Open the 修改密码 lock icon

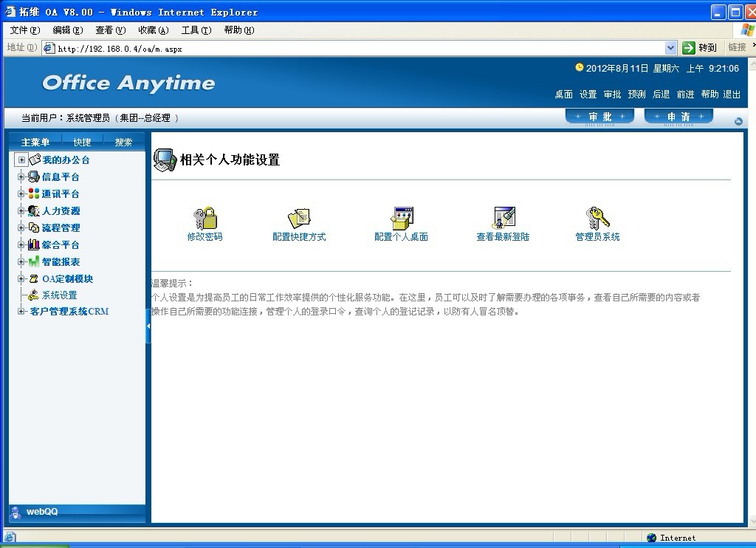[x=205, y=218]
